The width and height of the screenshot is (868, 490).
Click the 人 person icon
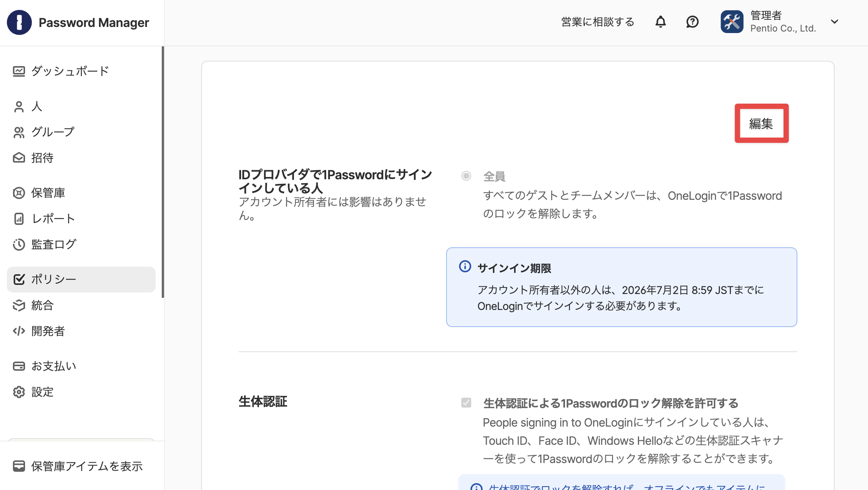[19, 106]
